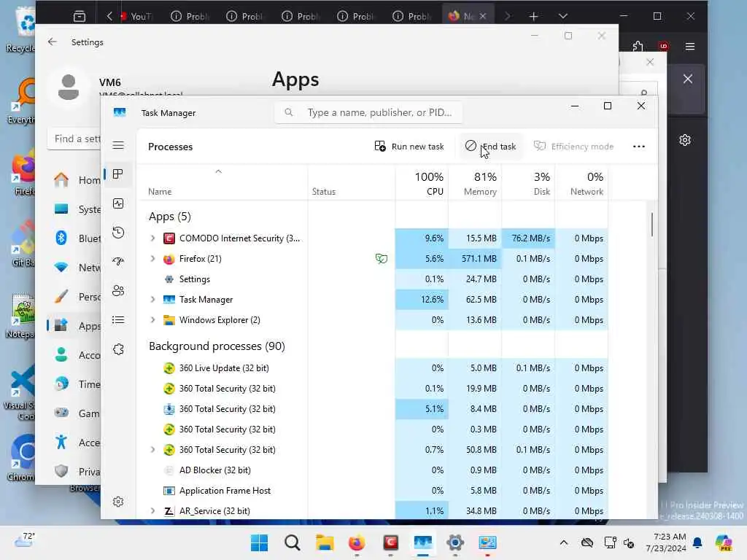
Task: Open a new tab in Firefox
Action: click(x=533, y=16)
